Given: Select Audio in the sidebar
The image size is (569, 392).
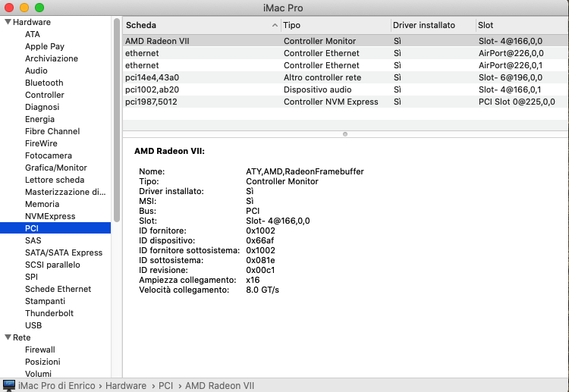Looking at the screenshot, I should [x=36, y=71].
